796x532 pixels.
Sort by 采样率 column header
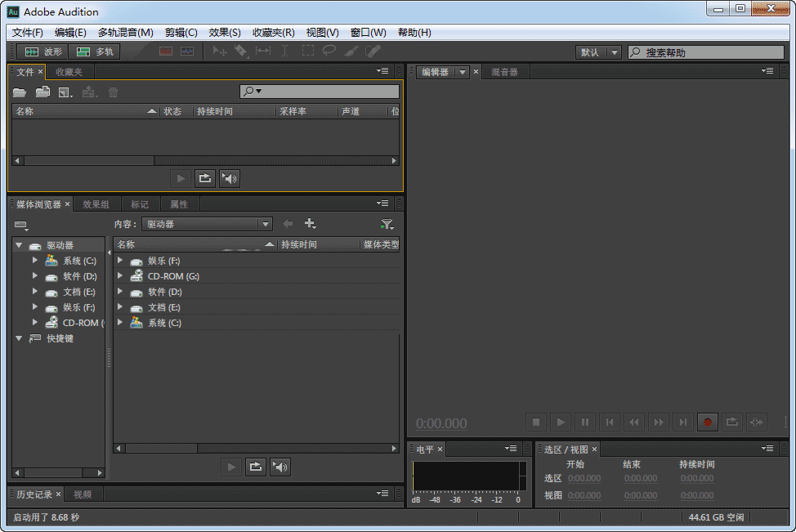pos(306,111)
